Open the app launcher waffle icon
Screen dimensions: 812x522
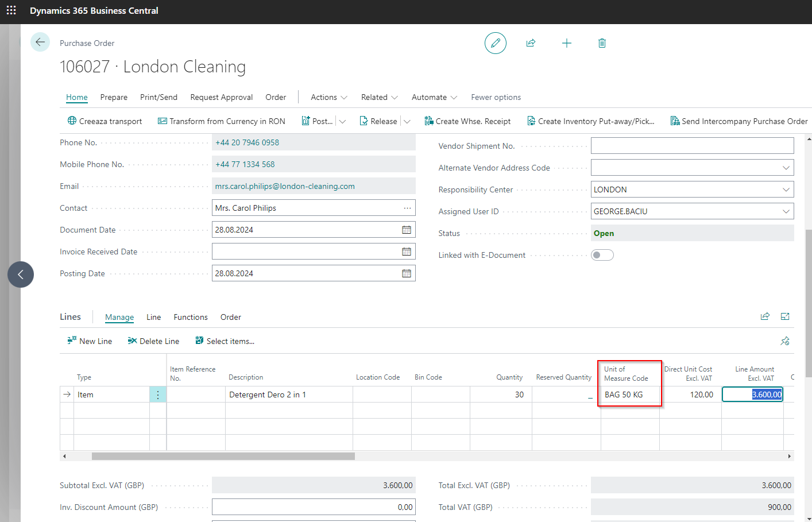click(11, 10)
